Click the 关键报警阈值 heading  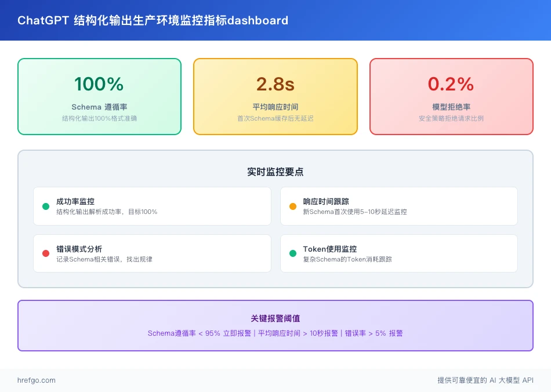pyautogui.click(x=275, y=318)
